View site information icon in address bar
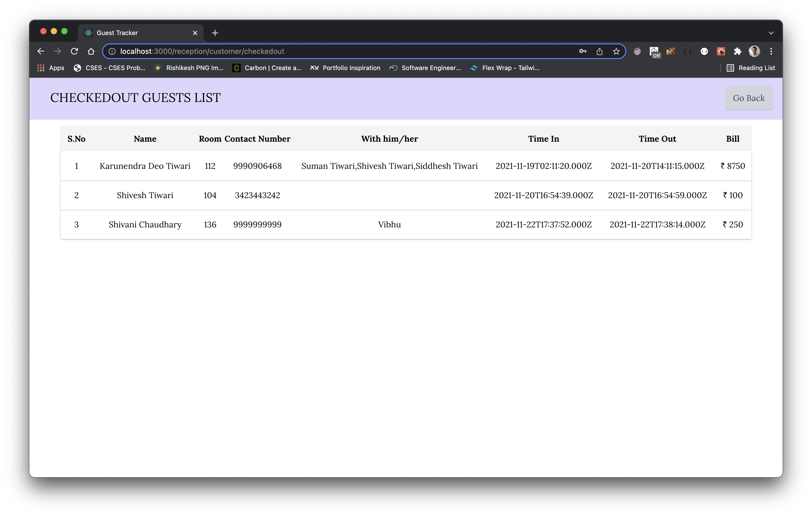This screenshot has height=516, width=812. [112, 51]
